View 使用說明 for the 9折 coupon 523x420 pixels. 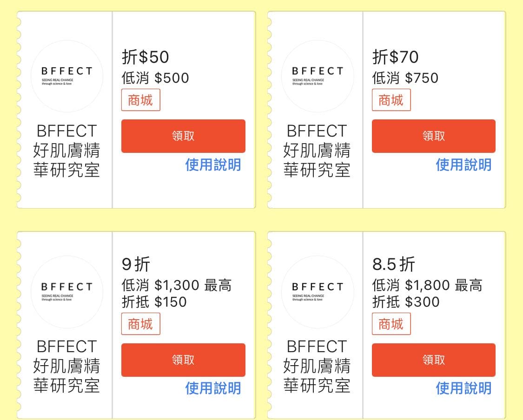point(213,388)
